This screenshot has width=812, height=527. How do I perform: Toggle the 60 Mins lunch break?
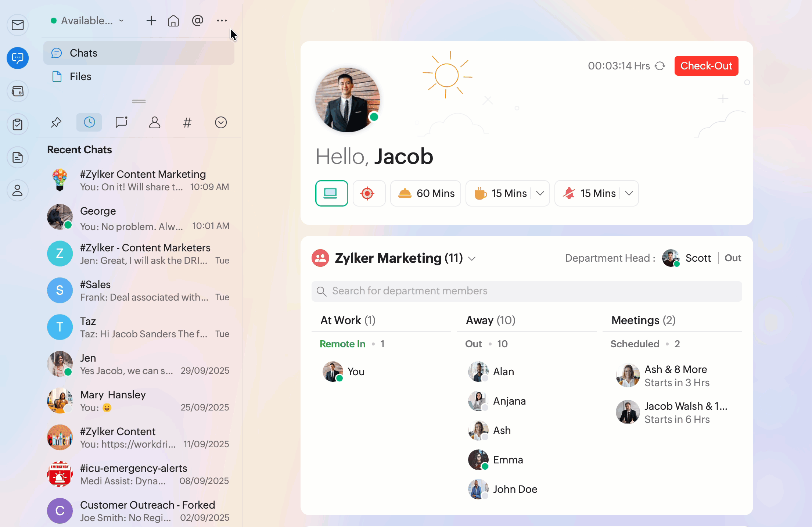(x=425, y=193)
